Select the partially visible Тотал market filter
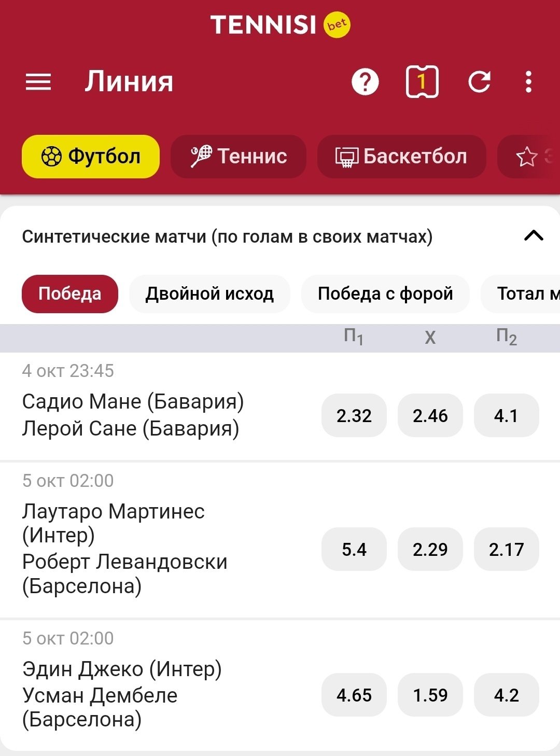 point(524,293)
